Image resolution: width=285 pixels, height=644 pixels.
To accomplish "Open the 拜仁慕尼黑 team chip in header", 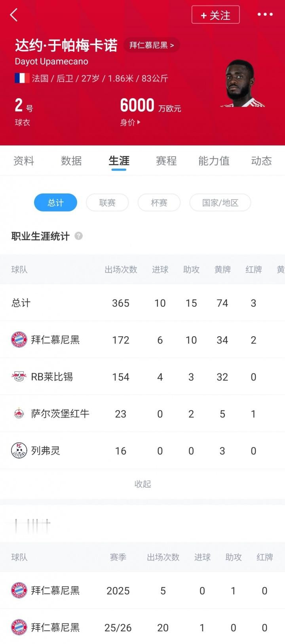I will click(152, 45).
